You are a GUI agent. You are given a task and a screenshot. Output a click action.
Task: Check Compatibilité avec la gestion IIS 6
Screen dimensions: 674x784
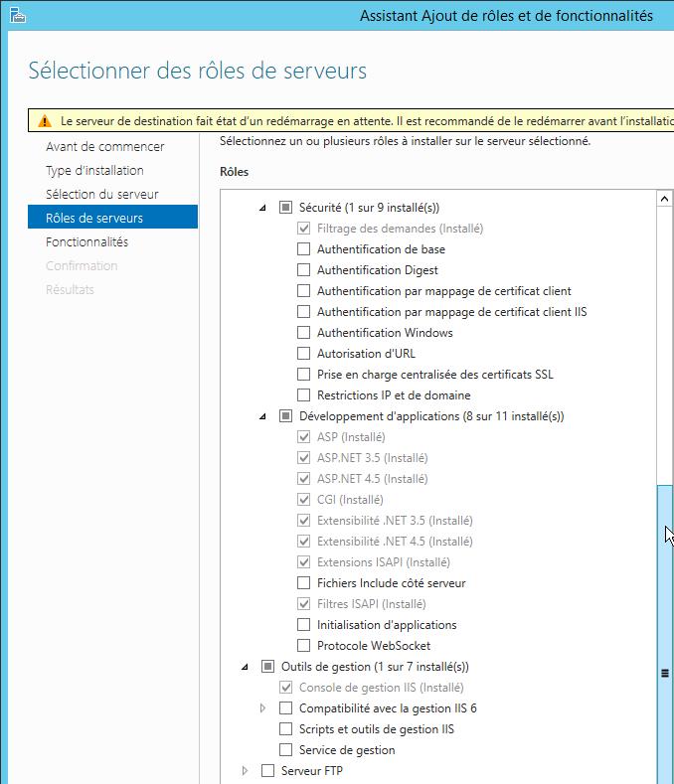click(285, 708)
